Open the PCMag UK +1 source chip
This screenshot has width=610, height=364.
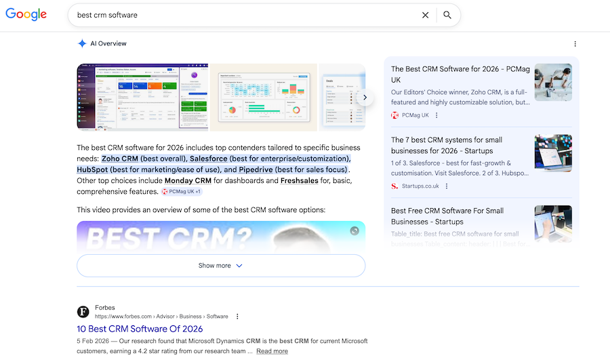(x=182, y=191)
